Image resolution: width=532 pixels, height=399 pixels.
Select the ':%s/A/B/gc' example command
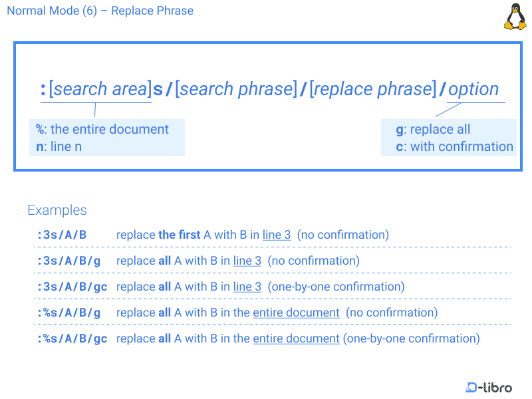click(72, 338)
